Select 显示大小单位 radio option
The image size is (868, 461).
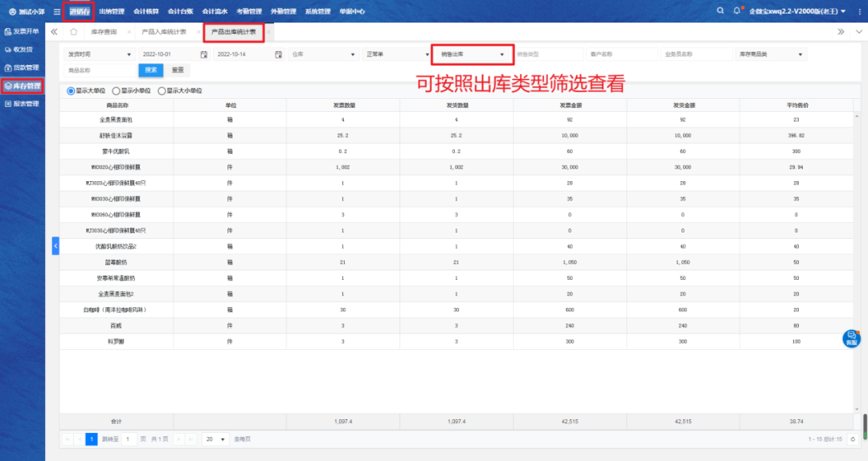click(x=162, y=91)
